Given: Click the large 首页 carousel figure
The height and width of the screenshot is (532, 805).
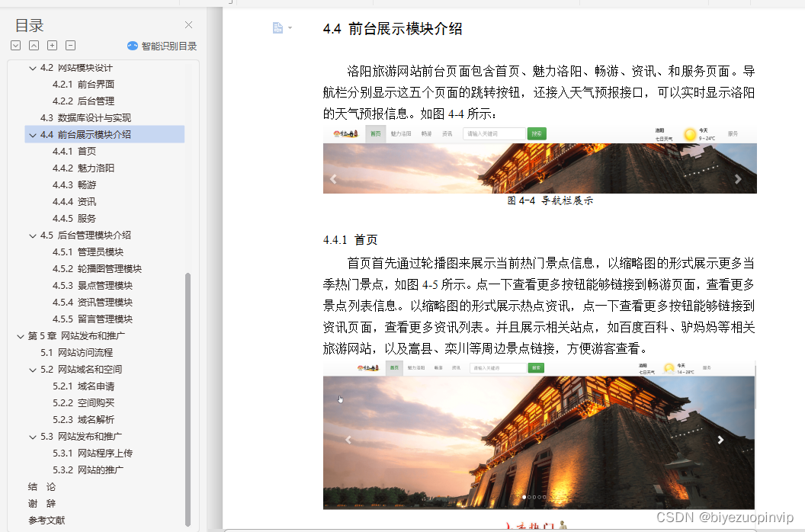Looking at the screenshot, I should [538, 435].
